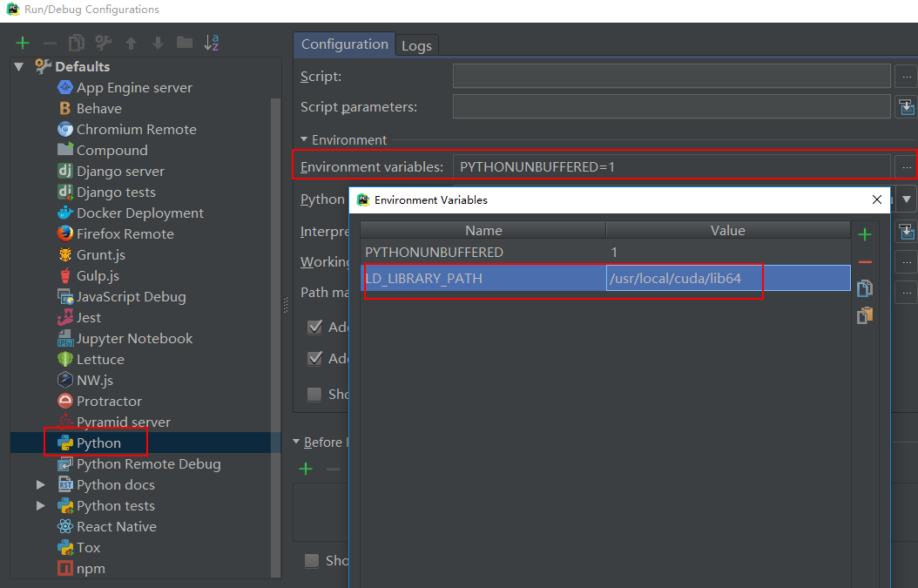Expand the Python tests node

[x=40, y=506]
